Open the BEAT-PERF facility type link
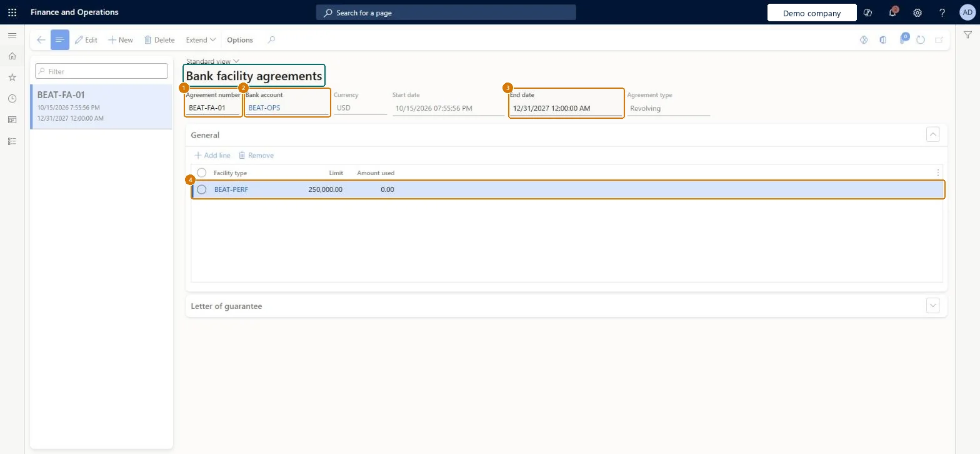The image size is (980, 454). pyautogui.click(x=231, y=189)
